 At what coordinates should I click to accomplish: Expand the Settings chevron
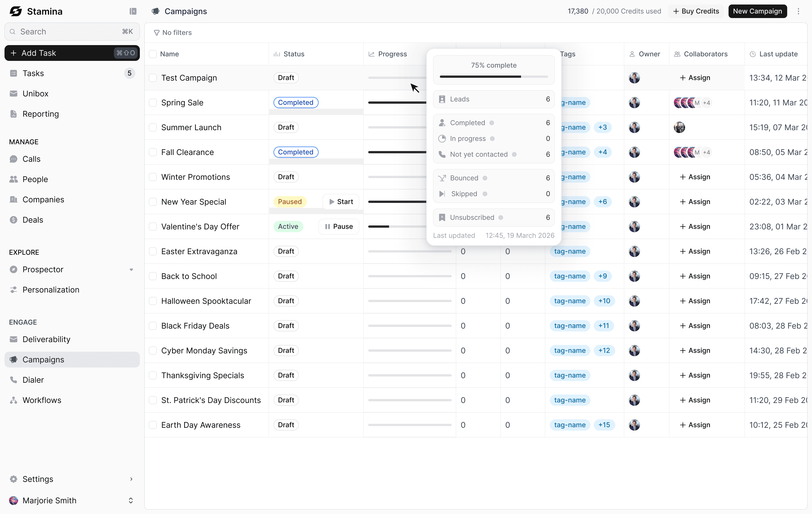tap(131, 479)
